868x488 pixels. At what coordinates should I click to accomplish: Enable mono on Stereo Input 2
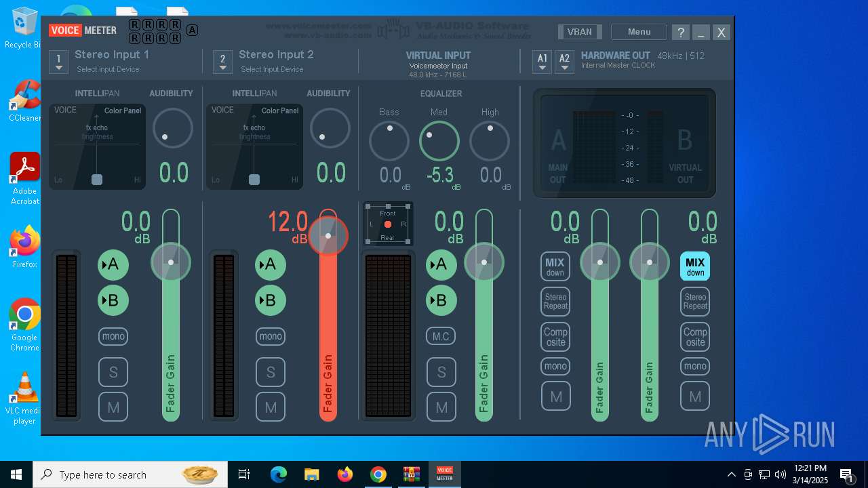(x=271, y=336)
